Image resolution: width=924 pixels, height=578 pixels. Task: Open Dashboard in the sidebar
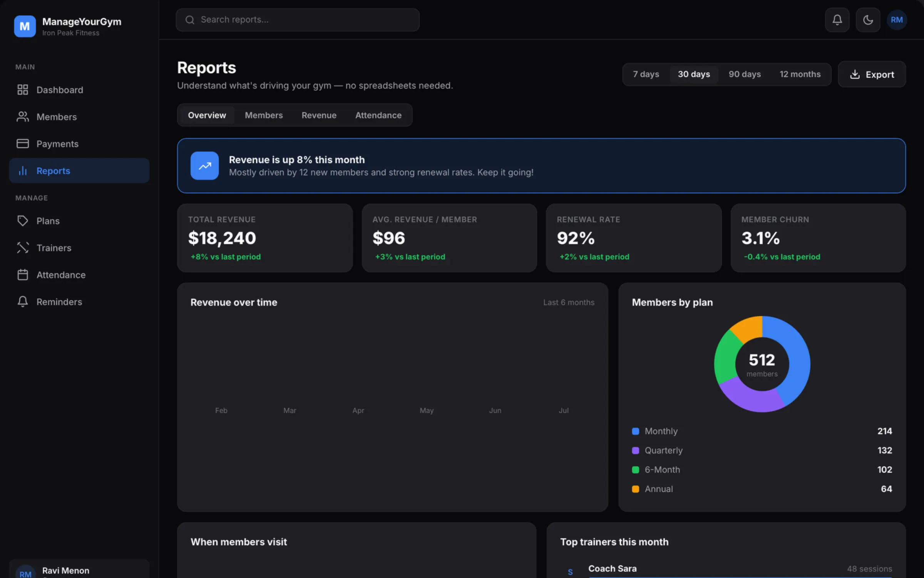click(x=79, y=90)
